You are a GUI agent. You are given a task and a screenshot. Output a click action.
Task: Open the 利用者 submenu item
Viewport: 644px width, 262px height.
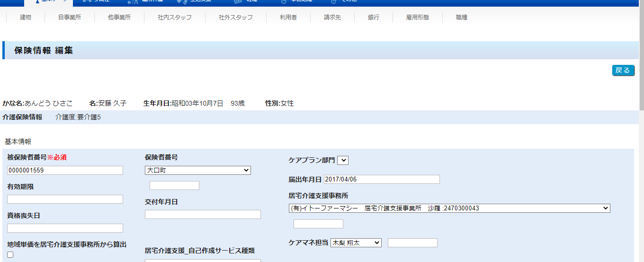click(x=288, y=18)
